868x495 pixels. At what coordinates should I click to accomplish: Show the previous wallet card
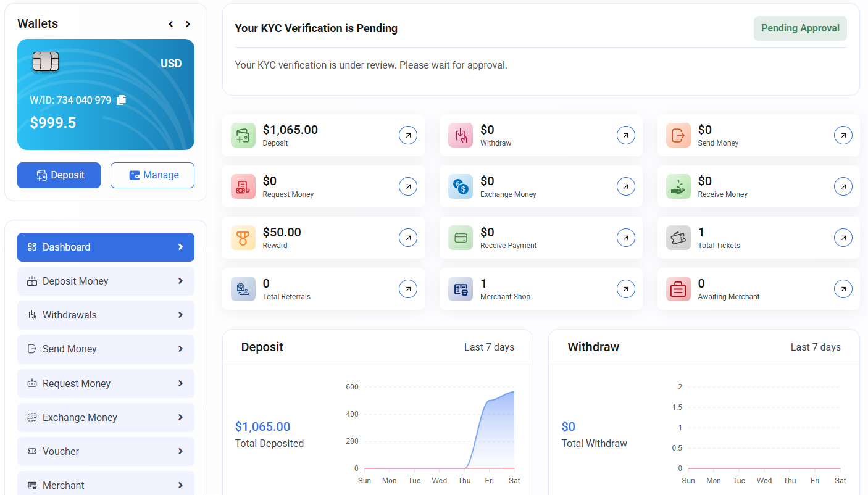171,24
